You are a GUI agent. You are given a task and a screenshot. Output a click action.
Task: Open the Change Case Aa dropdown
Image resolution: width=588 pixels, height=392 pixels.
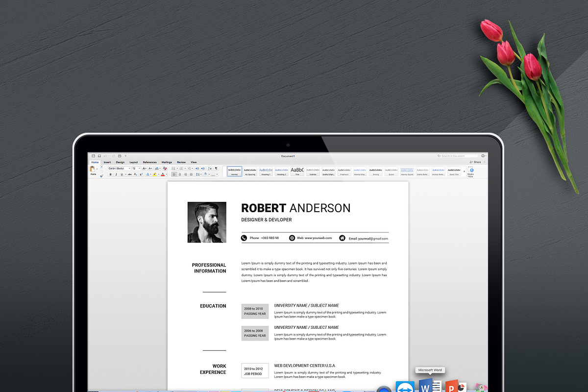point(158,168)
